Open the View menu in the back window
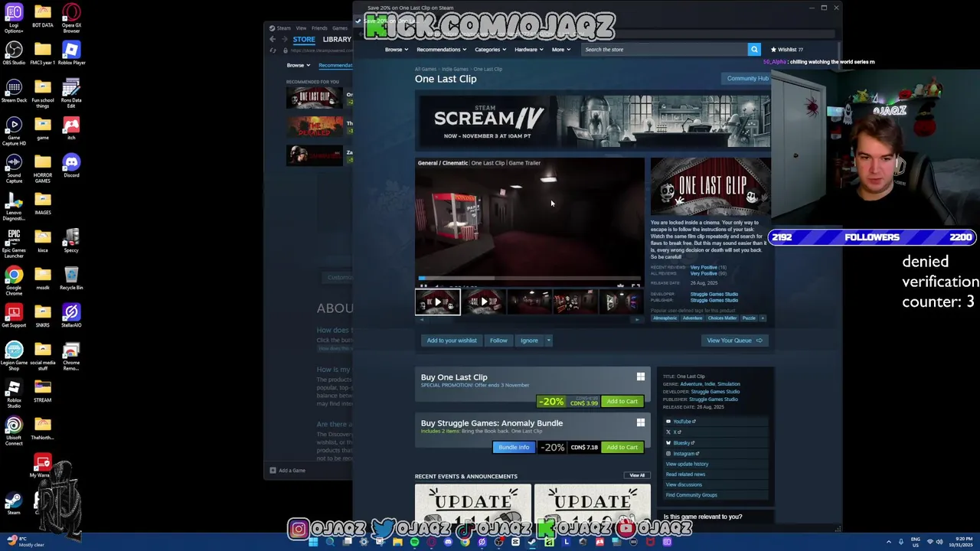980x551 pixels. click(x=301, y=28)
